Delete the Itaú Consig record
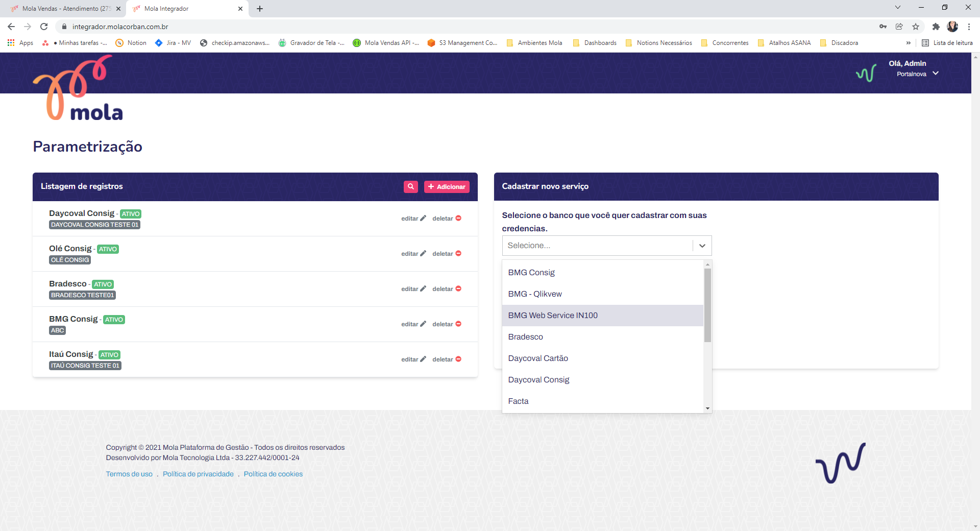This screenshot has width=980, height=531. pyautogui.click(x=447, y=359)
